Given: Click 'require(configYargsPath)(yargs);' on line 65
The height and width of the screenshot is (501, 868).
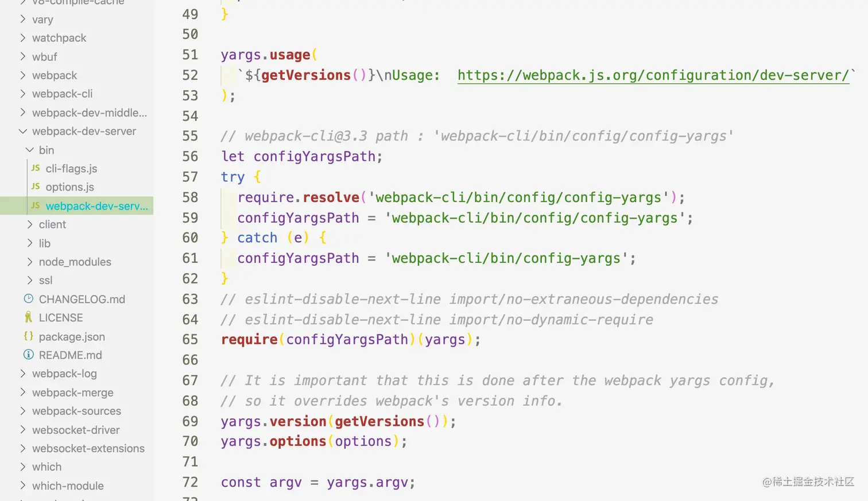Looking at the screenshot, I should pyautogui.click(x=351, y=340).
